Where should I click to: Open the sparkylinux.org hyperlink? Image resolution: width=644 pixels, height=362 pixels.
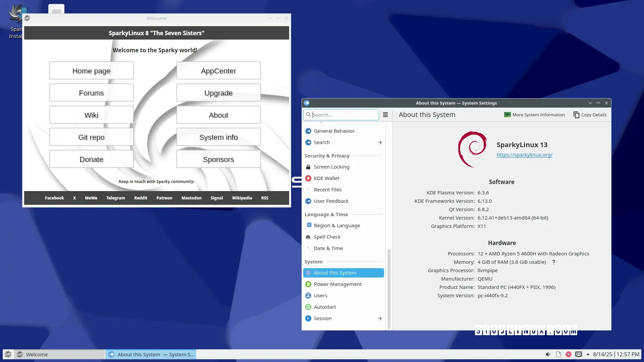(x=524, y=155)
